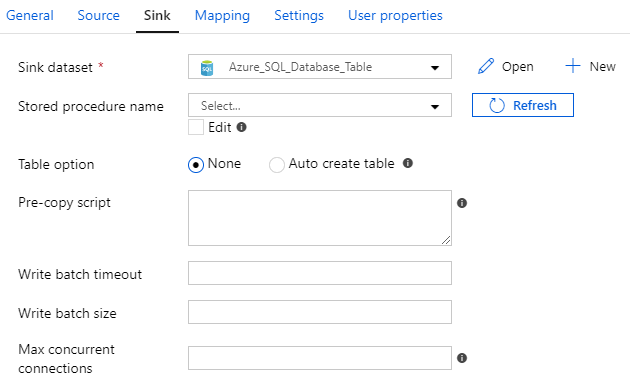Click the Max concurrent connections label

66,359
